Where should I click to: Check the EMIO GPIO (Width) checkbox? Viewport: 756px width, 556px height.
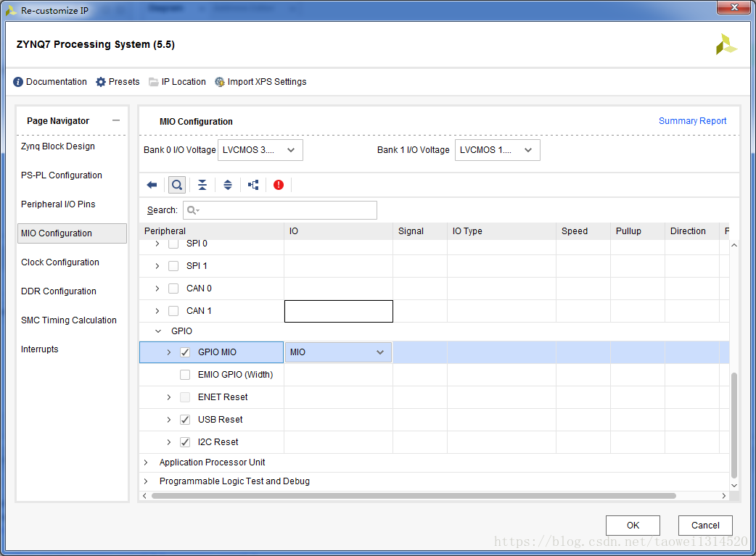pyautogui.click(x=185, y=375)
